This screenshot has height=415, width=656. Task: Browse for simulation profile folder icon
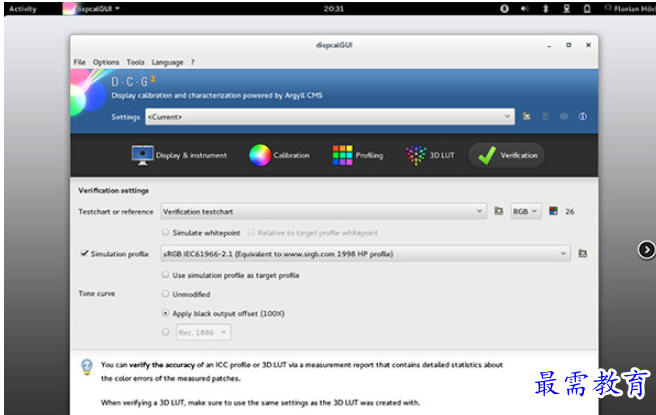(x=582, y=253)
